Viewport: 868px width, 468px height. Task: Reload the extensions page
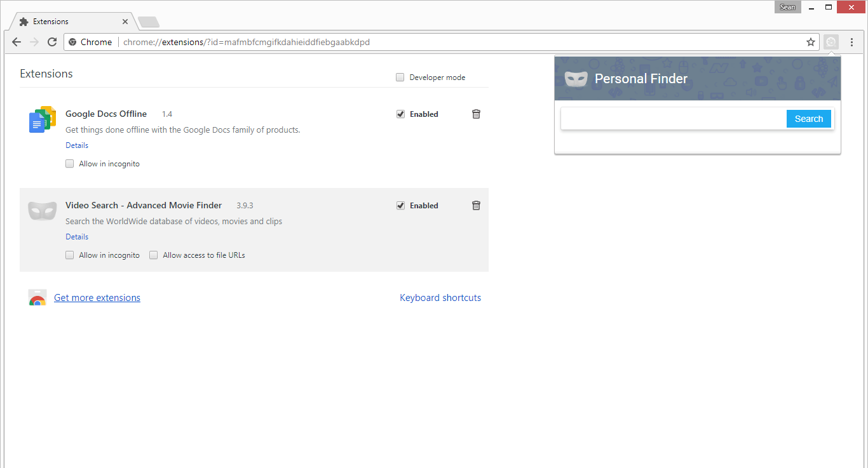(53, 42)
